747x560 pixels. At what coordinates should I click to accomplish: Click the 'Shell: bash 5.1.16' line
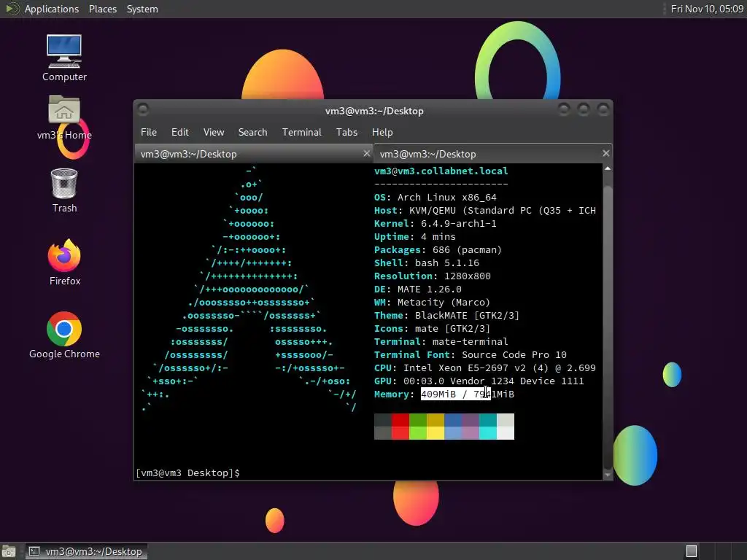tap(426, 262)
